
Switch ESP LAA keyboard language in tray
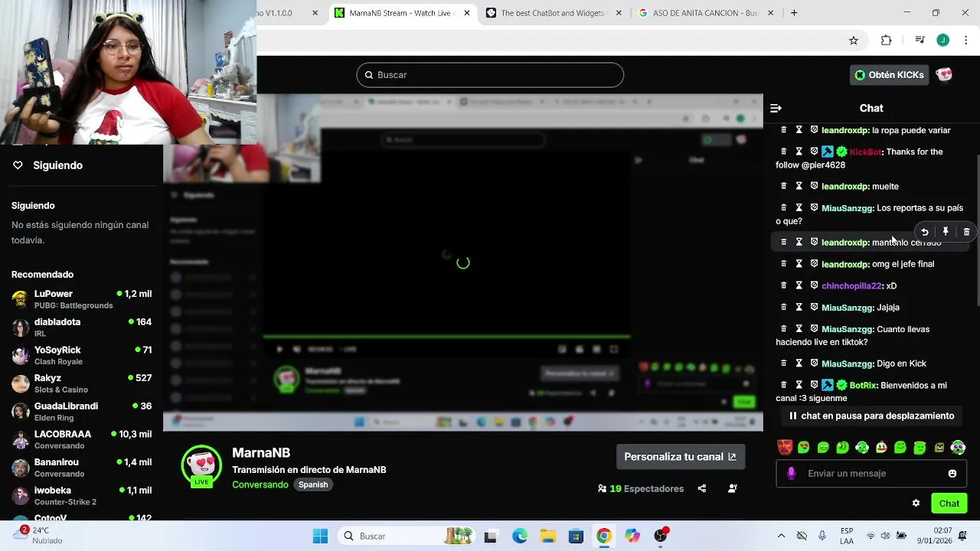[x=847, y=536]
